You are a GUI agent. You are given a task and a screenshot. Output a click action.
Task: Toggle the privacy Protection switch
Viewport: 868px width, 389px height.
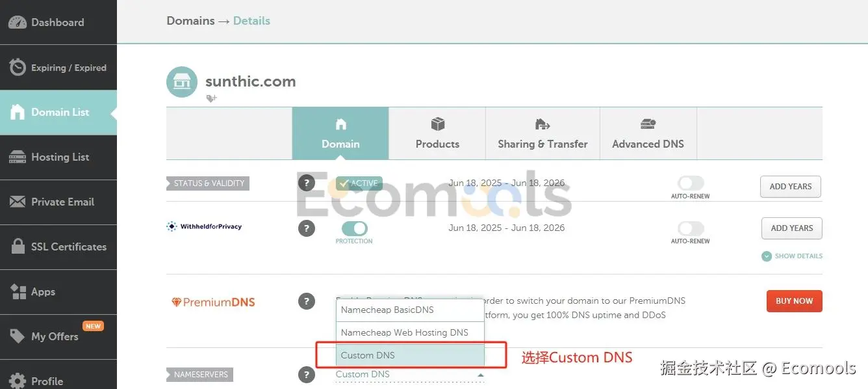pos(354,228)
